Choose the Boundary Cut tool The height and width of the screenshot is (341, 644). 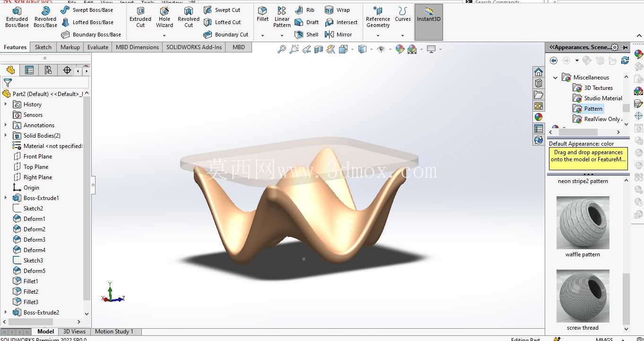[x=226, y=35]
